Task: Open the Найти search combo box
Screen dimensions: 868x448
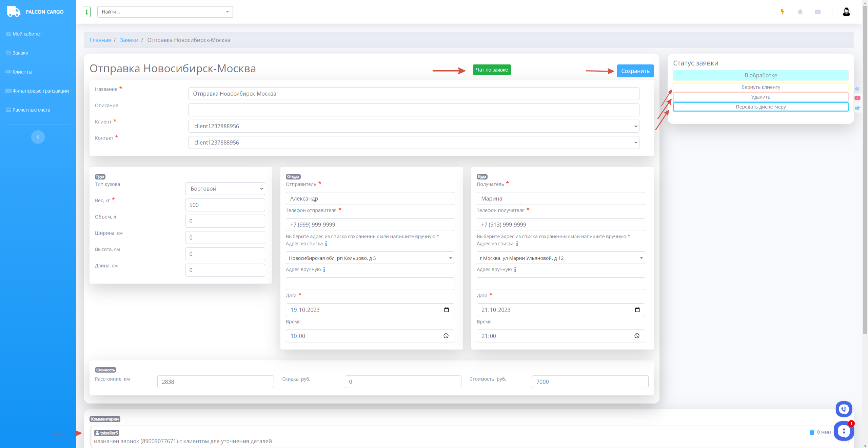Action: click(x=165, y=12)
